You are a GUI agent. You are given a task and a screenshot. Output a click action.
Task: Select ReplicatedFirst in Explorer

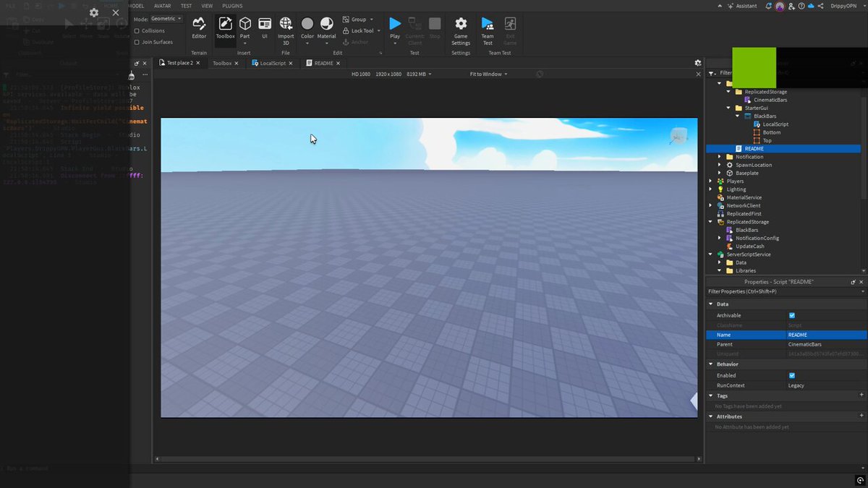coord(744,214)
